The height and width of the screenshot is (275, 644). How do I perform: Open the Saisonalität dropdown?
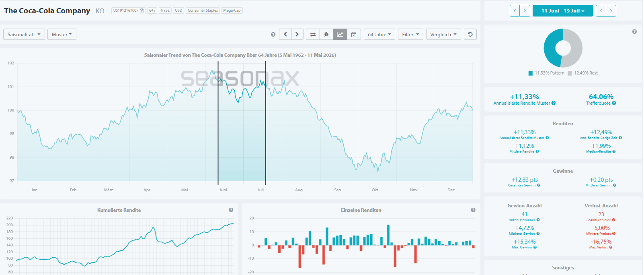24,34
